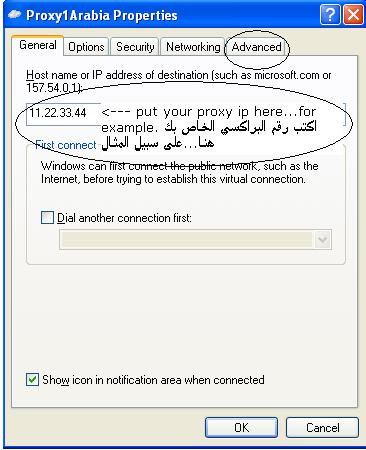Click the 'Proxy1Arabia Properties' title bar text

coord(102,16)
